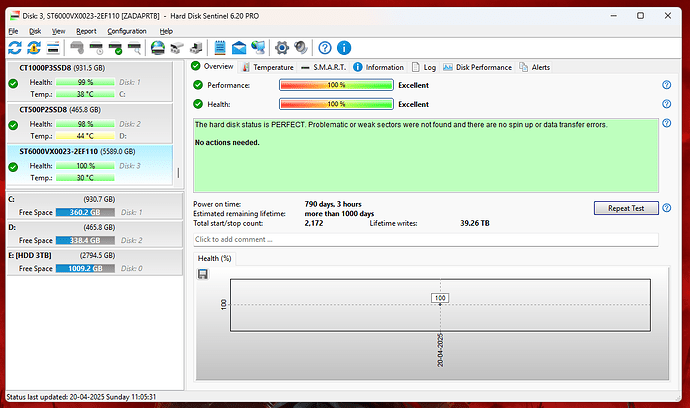690x408 pixels.
Task: Click the blue information toolbar icon
Action: [x=344, y=48]
